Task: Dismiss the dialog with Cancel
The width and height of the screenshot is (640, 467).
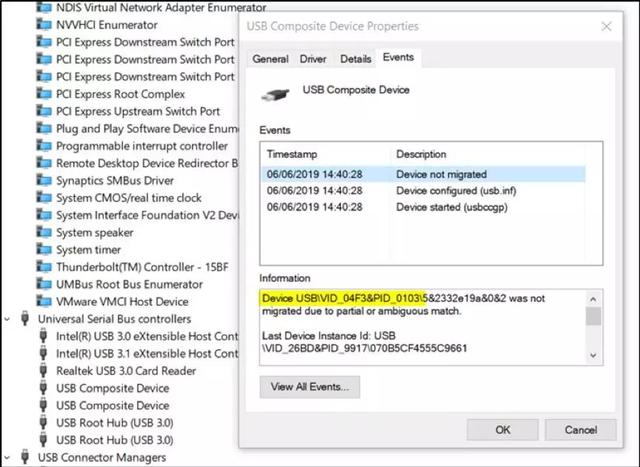Action: point(580,429)
